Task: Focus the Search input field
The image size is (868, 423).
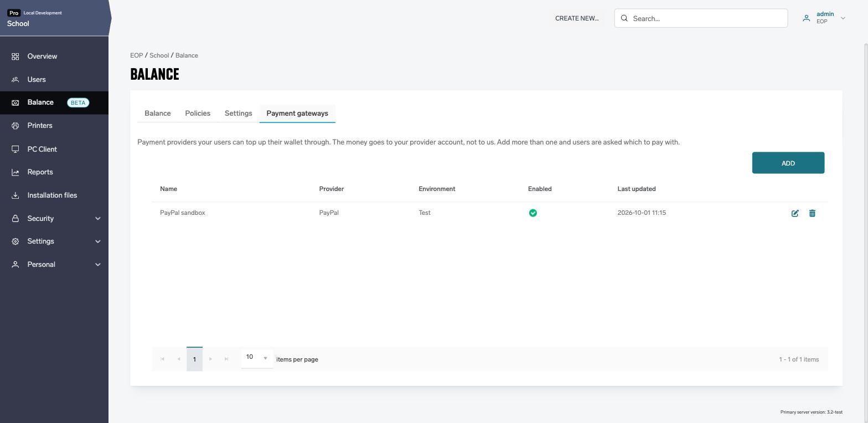Action: click(x=701, y=18)
